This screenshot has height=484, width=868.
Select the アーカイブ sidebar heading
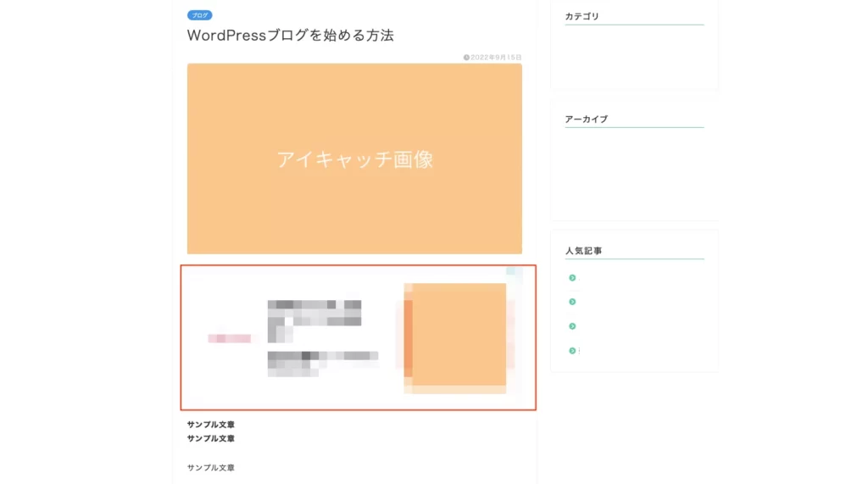(587, 119)
